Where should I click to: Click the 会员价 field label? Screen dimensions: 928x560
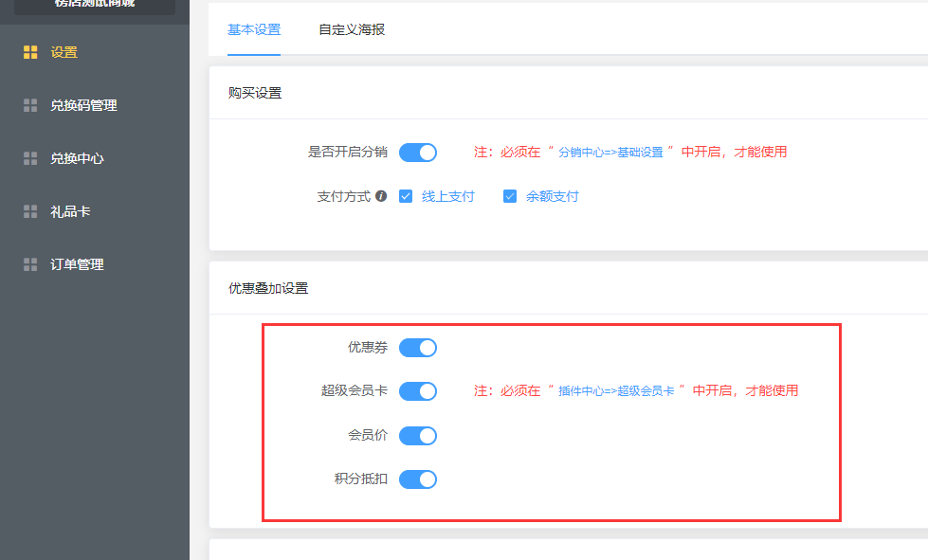coord(368,435)
